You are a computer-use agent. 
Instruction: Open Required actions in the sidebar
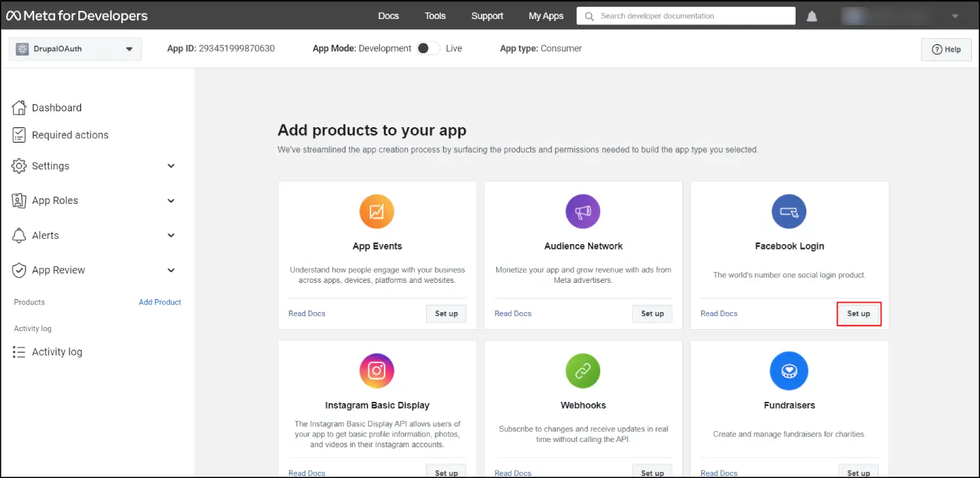click(x=70, y=135)
